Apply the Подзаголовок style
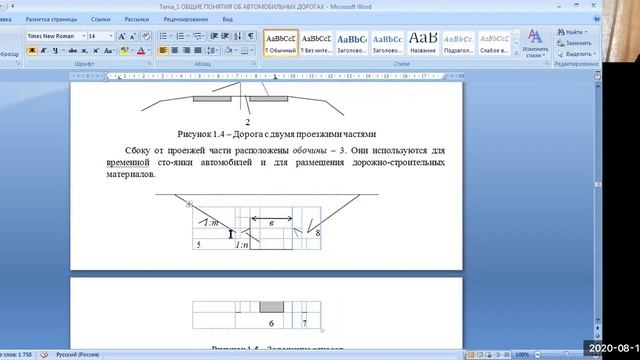640x360 pixels. click(458, 43)
